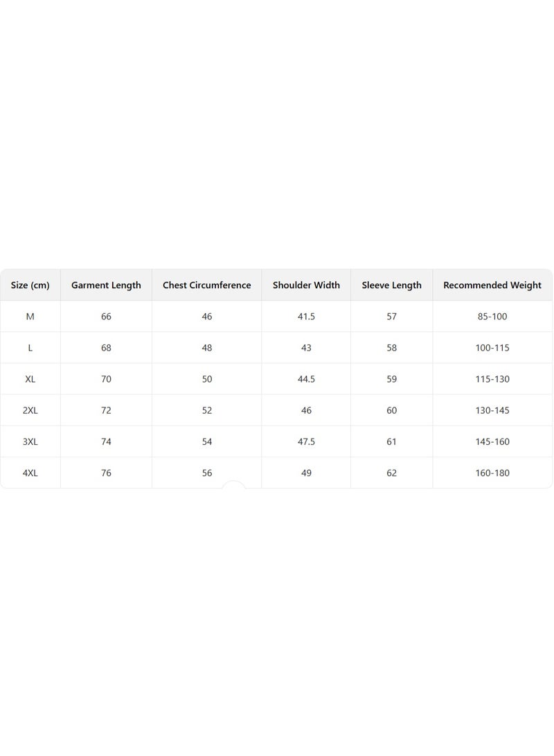554x756 pixels.
Task: Click the 85-100 recommended weight cell
Action: click(492, 316)
